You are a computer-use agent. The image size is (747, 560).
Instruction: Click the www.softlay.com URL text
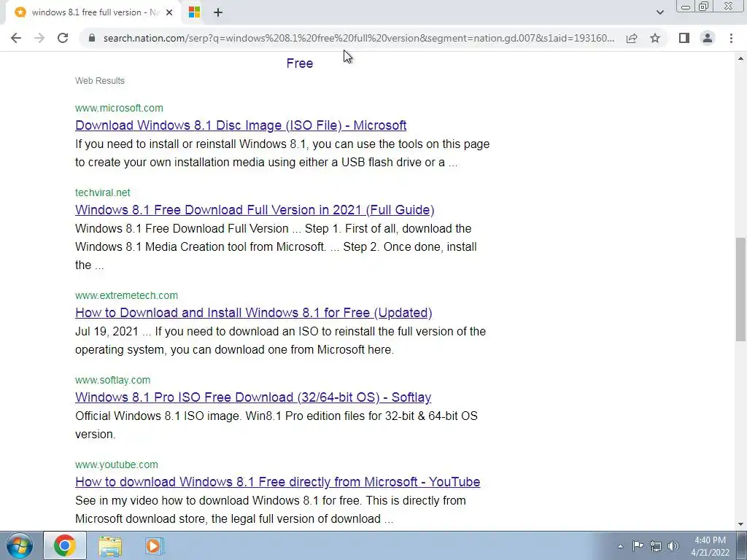point(112,380)
